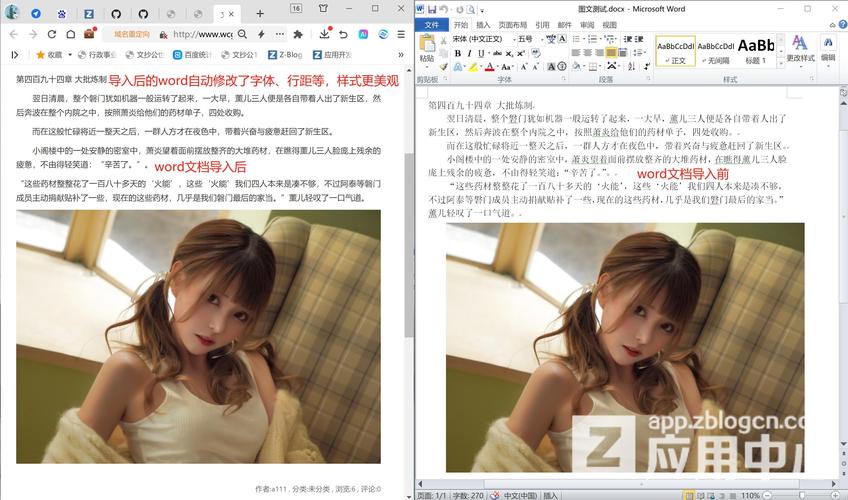The width and height of the screenshot is (848, 500).
Task: Open browser extensions puzzle icon
Action: pyautogui.click(x=298, y=34)
